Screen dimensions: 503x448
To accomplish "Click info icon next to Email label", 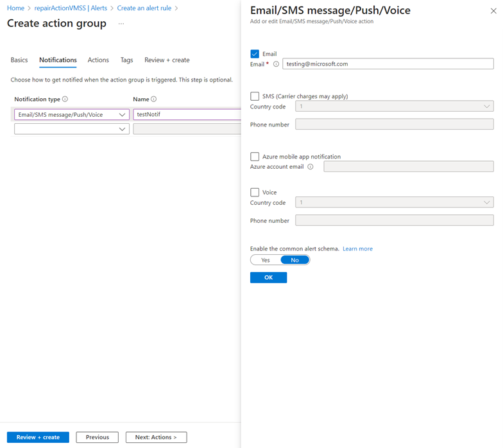I will pyautogui.click(x=276, y=64).
